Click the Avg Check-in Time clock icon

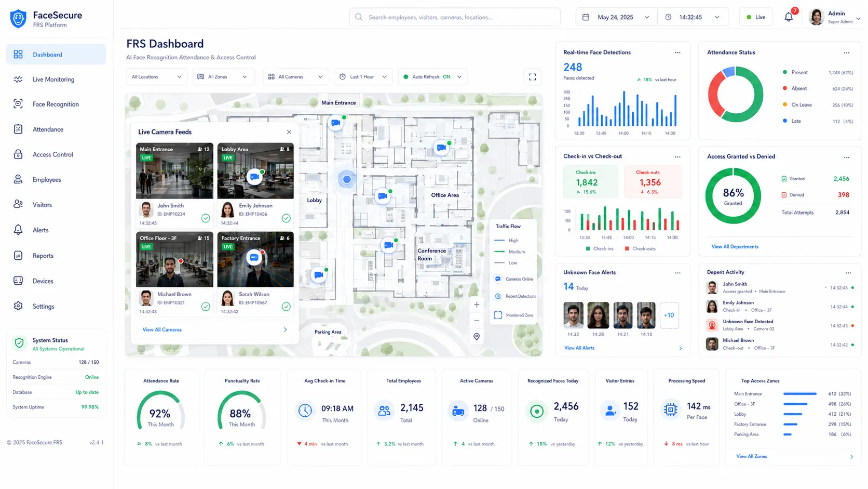coord(305,411)
